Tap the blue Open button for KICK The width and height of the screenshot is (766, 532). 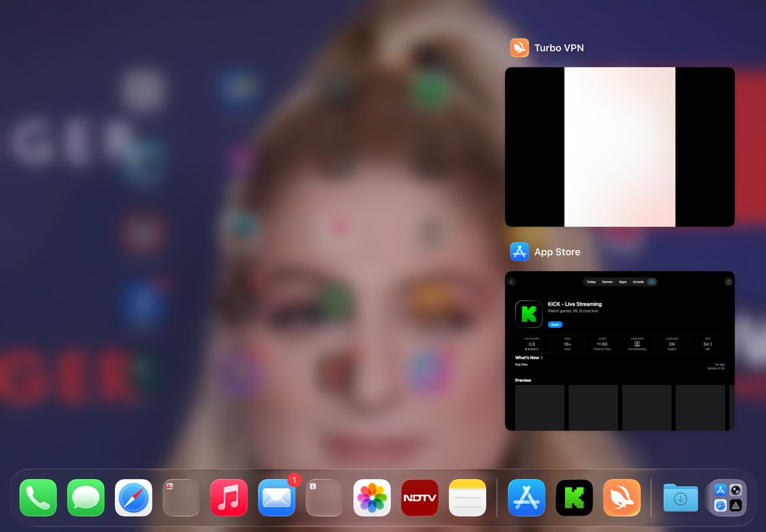[555, 325]
